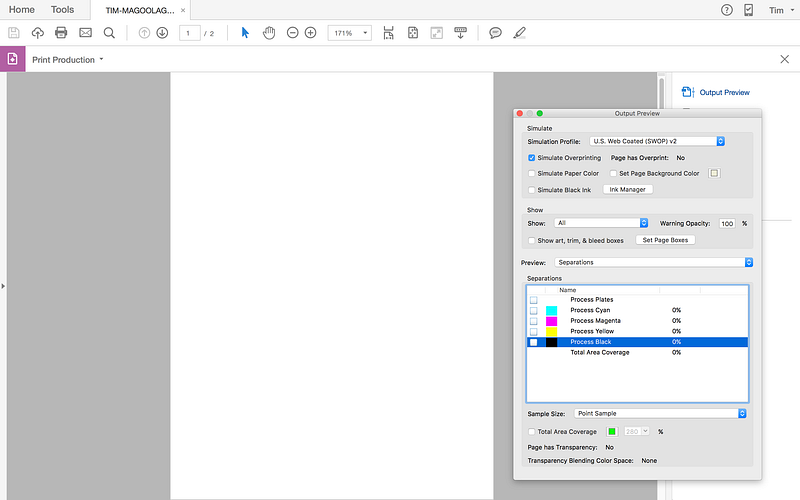The width and height of the screenshot is (800, 500).
Task: Zoom out with minus icon
Action: tap(292, 33)
